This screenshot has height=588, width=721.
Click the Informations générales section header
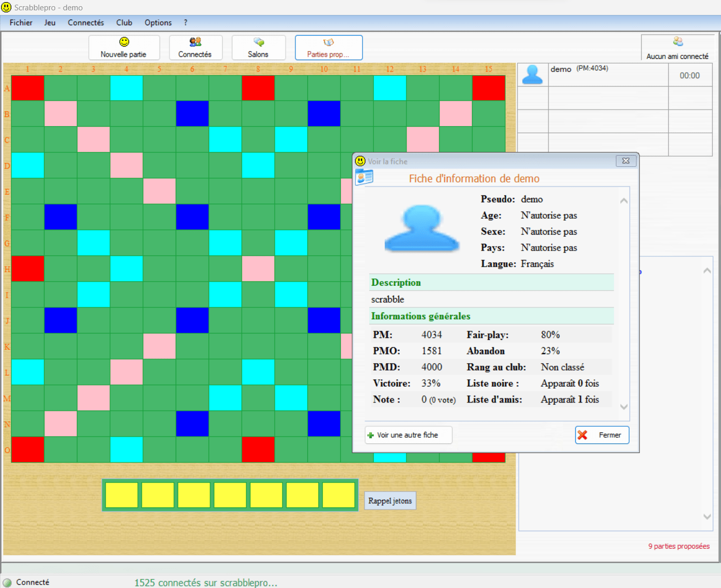492,316
